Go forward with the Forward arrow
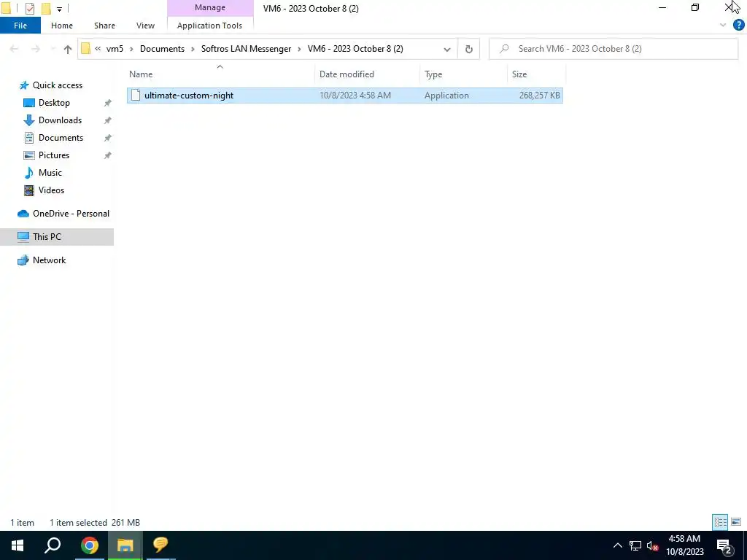Viewport: 747px width, 560px height. (35, 49)
